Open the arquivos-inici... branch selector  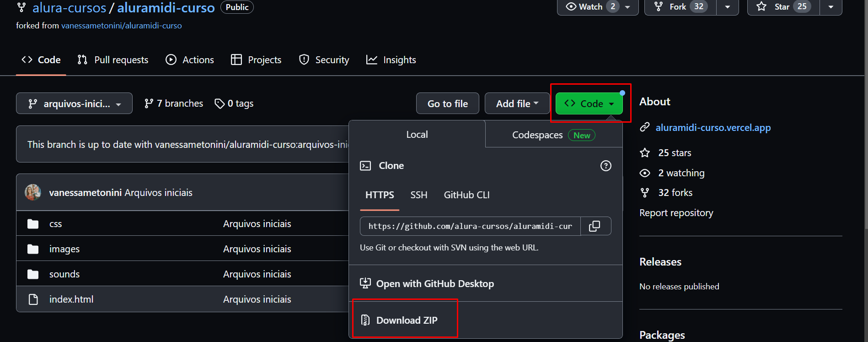[74, 103]
